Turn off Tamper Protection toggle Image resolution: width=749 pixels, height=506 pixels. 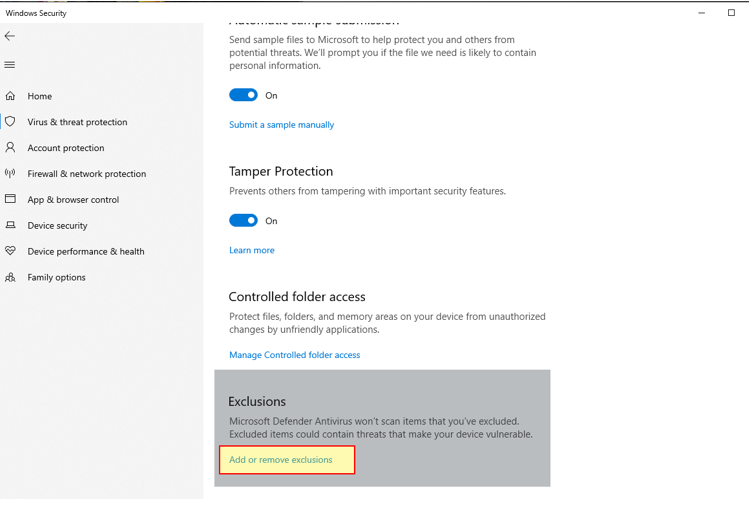[243, 220]
